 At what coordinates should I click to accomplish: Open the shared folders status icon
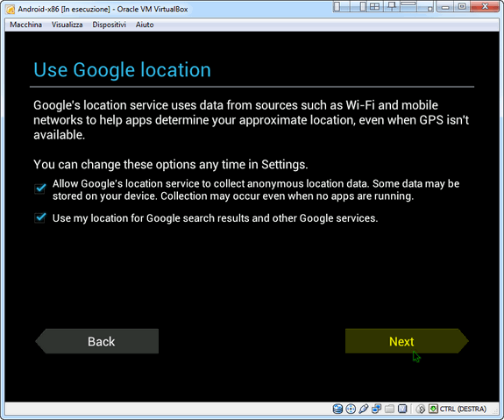tap(389, 409)
